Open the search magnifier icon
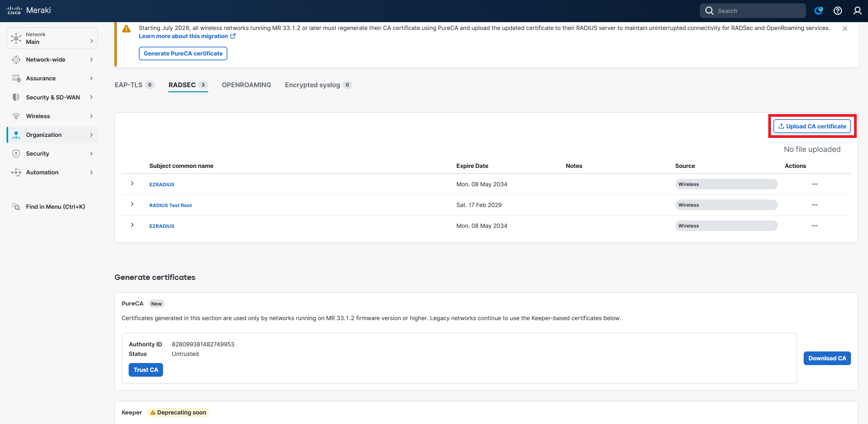868x424 pixels. (709, 11)
